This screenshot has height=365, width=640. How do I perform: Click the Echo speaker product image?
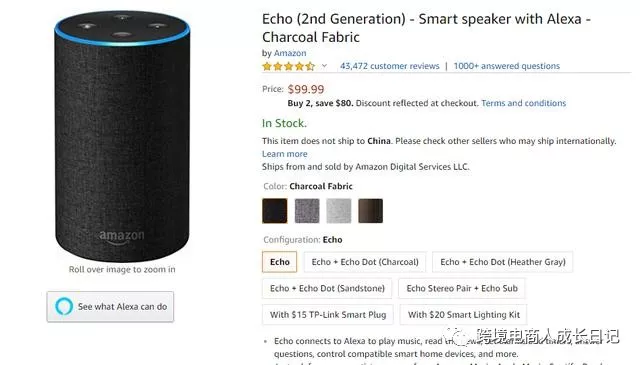point(122,137)
